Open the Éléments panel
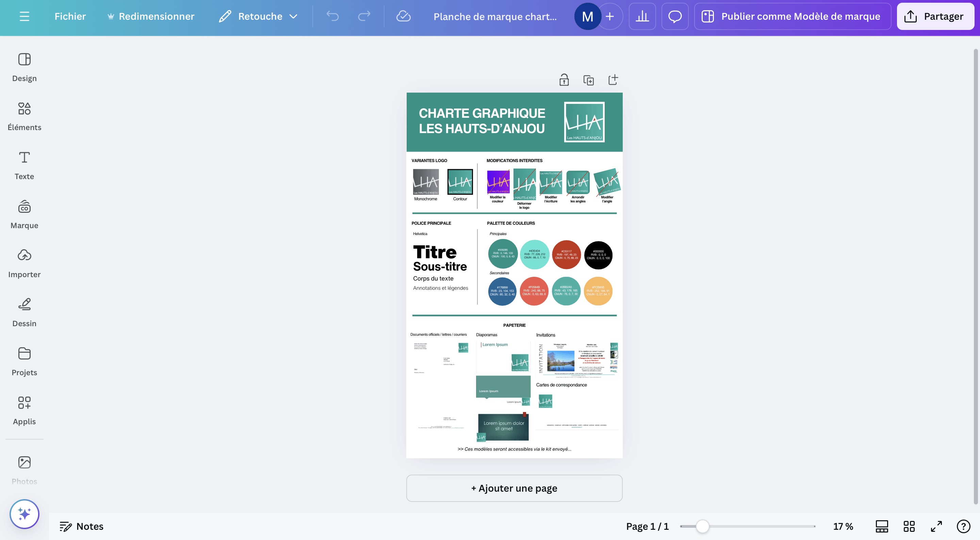Image resolution: width=980 pixels, height=540 pixels. click(x=24, y=116)
